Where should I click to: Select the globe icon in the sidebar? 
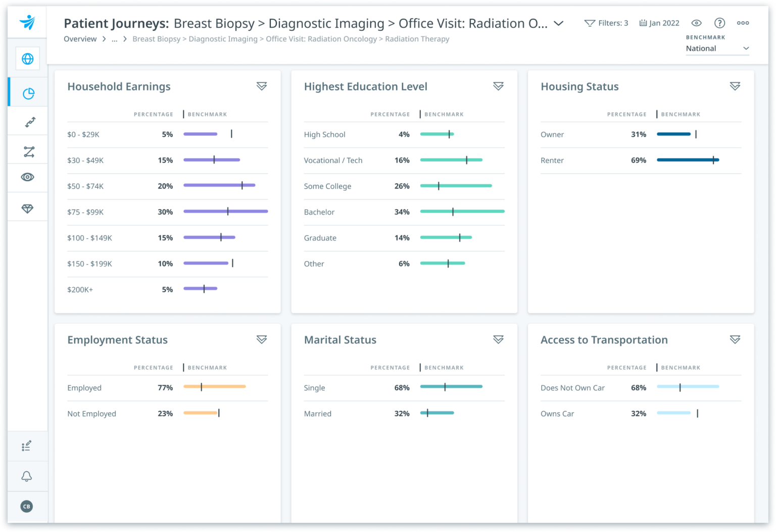[28, 59]
